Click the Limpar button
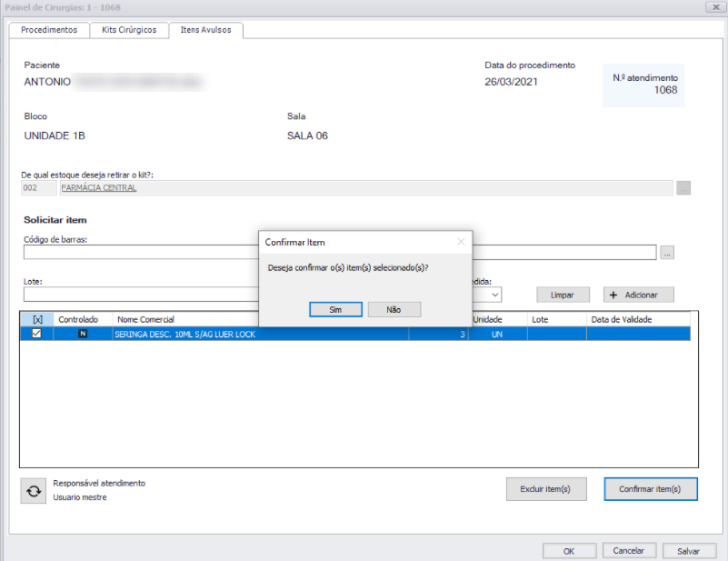 (x=563, y=295)
